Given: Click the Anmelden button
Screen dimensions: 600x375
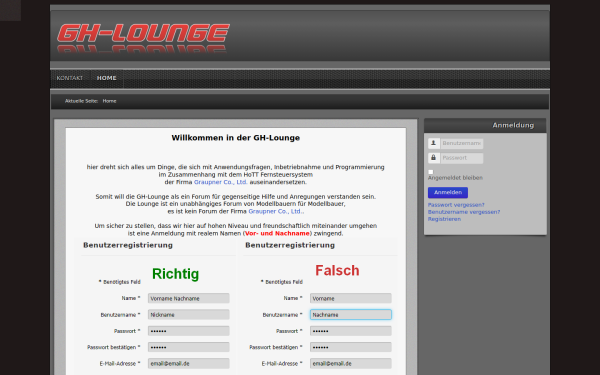Looking at the screenshot, I should pos(448,192).
